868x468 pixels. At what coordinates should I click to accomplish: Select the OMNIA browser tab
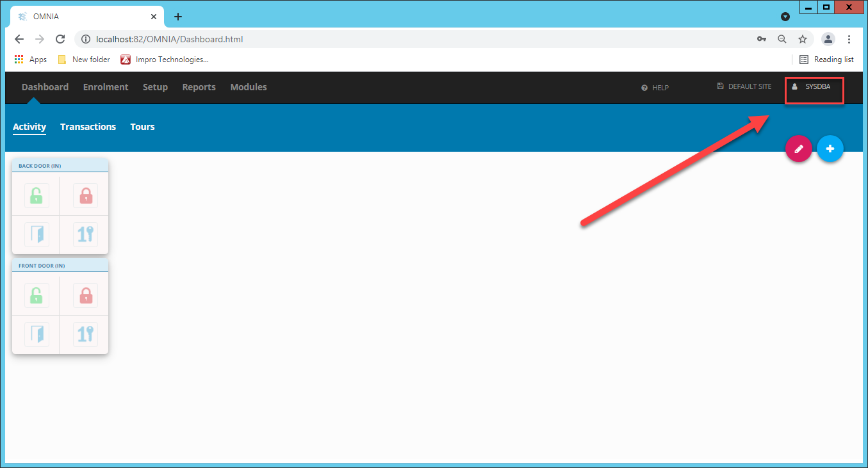[88, 17]
